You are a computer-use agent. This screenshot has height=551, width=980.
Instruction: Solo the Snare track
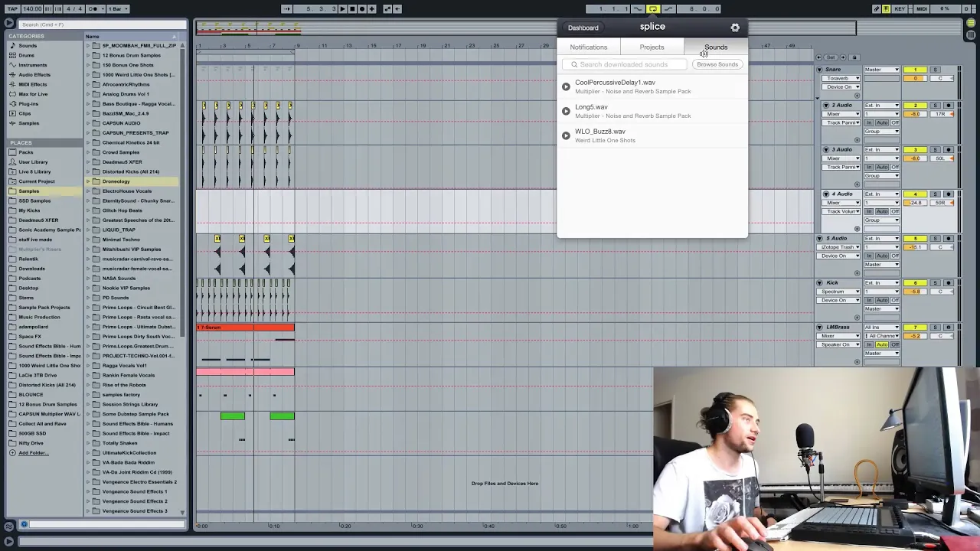pyautogui.click(x=934, y=70)
